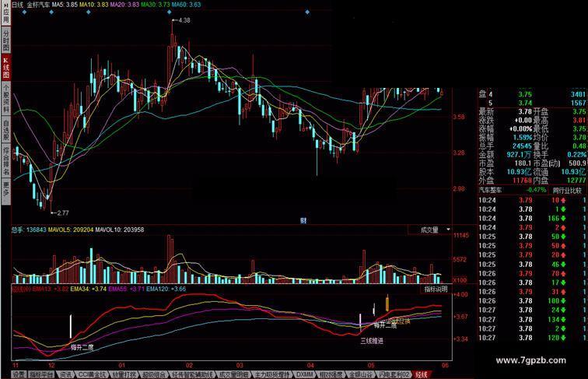
Task: Open the 自选股 sidebar tab
Action: point(6,131)
